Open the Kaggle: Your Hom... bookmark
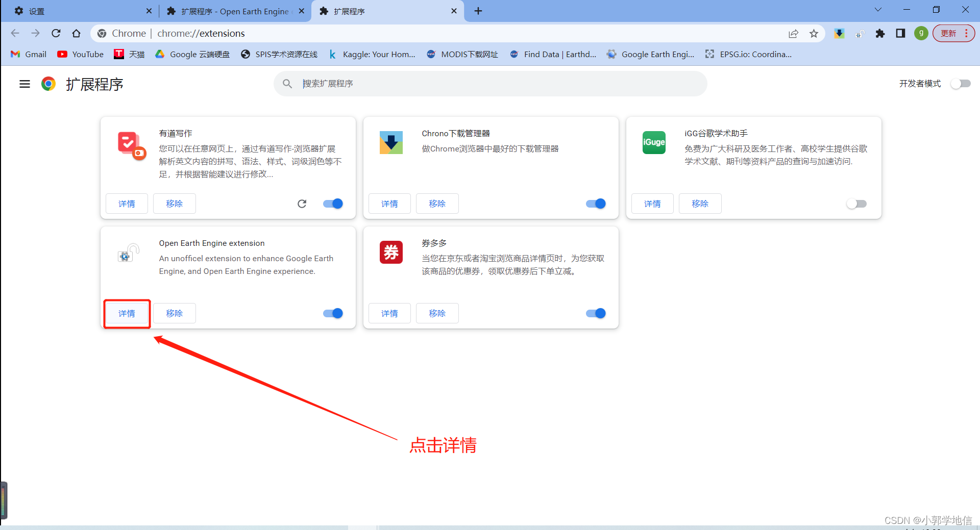This screenshot has width=980, height=530. [372, 54]
